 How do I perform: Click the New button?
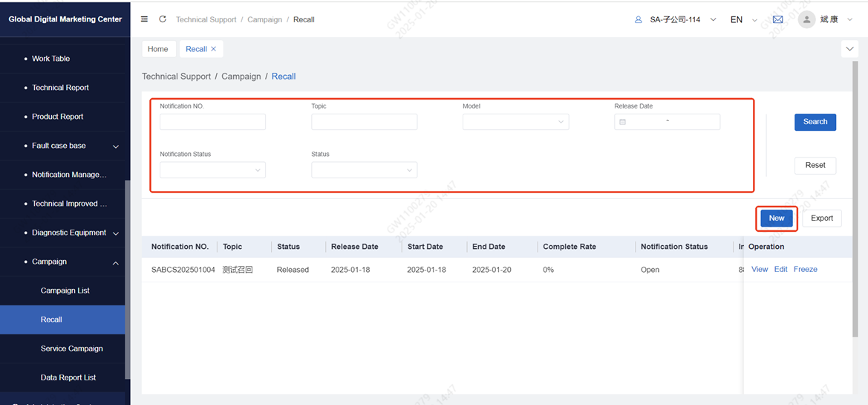coord(776,218)
